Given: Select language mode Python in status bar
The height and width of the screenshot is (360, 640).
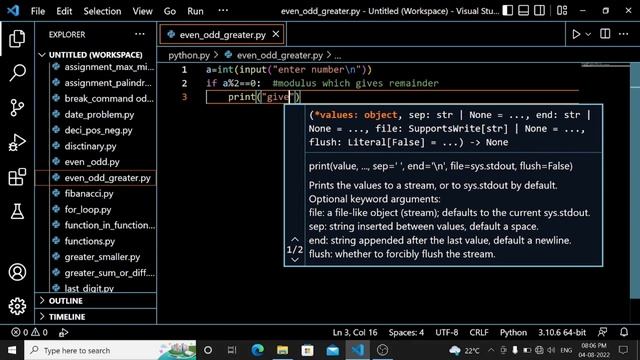Looking at the screenshot, I should tap(513, 332).
